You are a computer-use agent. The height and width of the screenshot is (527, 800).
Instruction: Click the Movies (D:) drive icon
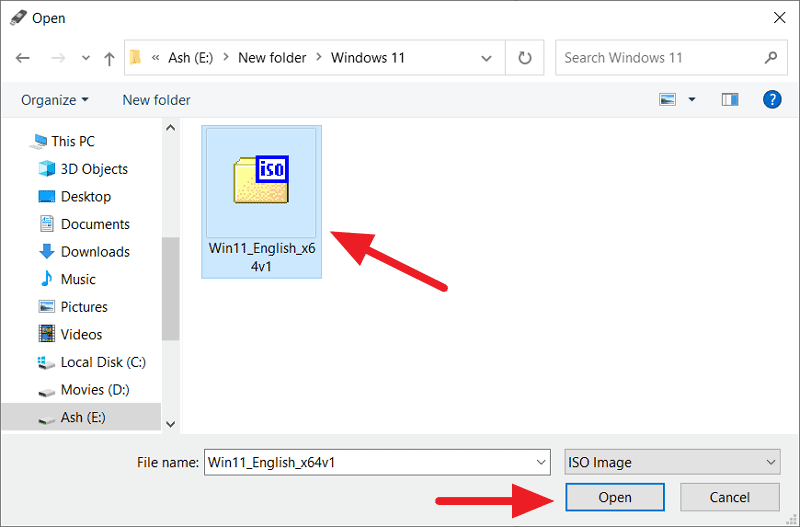point(47,392)
